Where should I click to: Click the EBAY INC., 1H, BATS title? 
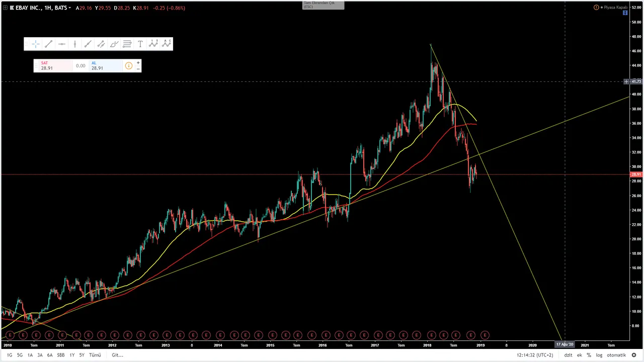click(x=41, y=8)
